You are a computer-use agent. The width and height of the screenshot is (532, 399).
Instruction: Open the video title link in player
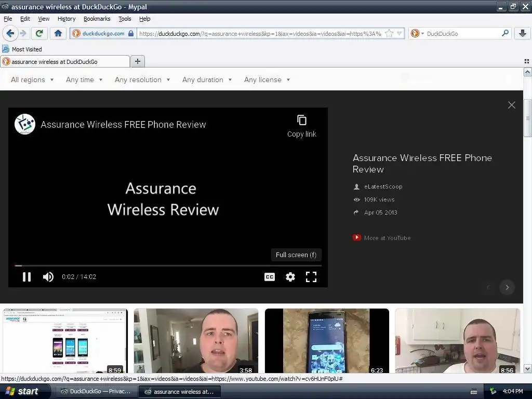(x=123, y=125)
